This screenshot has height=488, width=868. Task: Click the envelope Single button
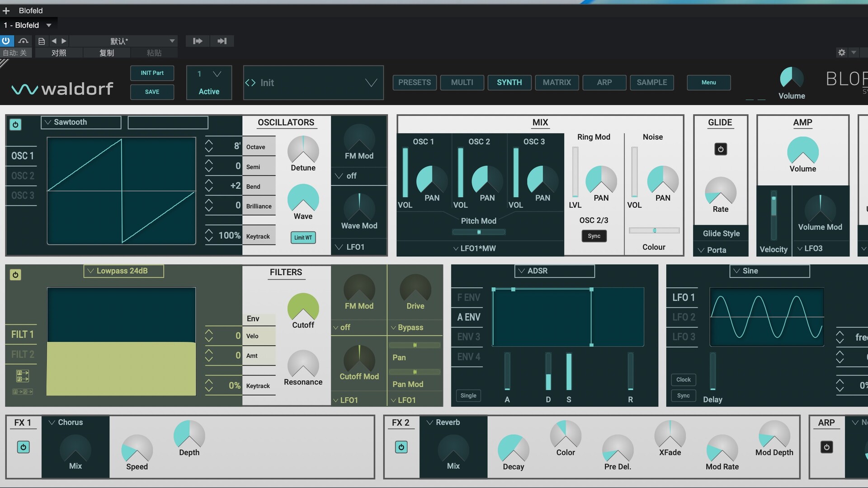pos(468,395)
